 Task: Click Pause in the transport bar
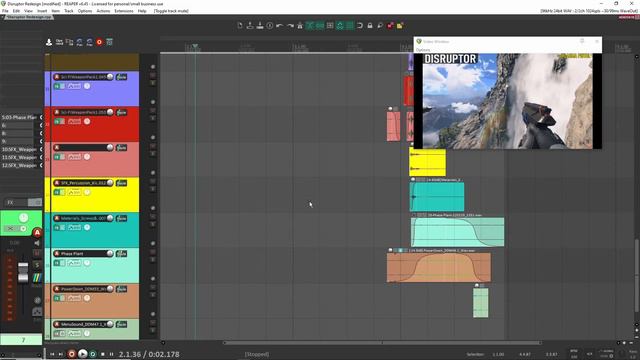111,354
